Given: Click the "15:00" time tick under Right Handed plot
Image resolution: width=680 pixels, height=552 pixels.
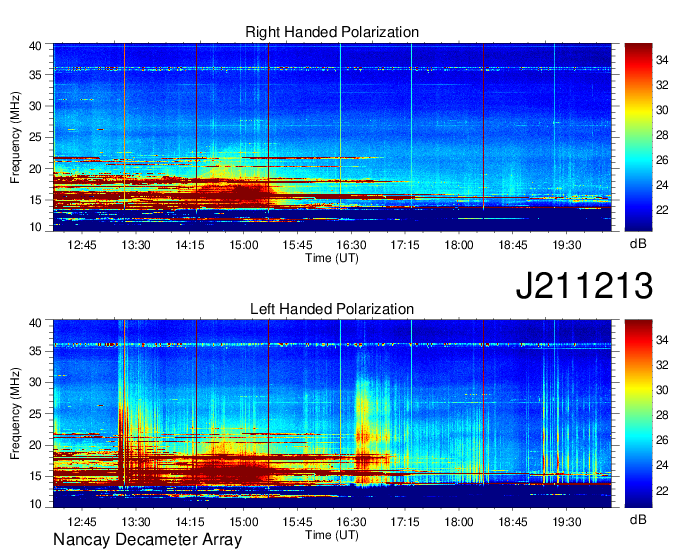Looking at the screenshot, I should [x=243, y=245].
